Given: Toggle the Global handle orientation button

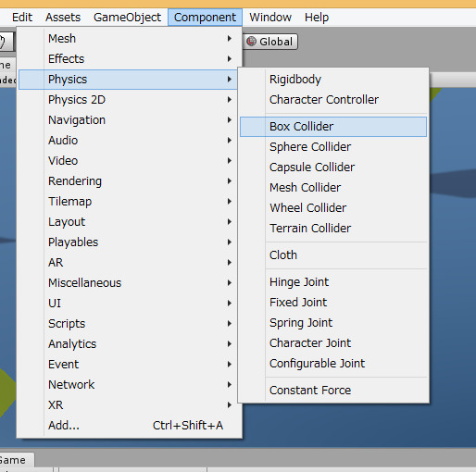Looking at the screenshot, I should pos(270,42).
